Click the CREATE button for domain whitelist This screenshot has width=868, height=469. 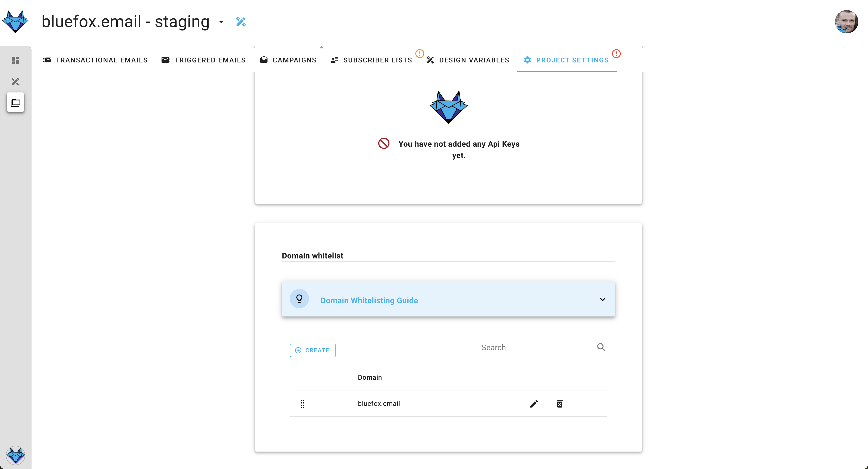[312, 350]
